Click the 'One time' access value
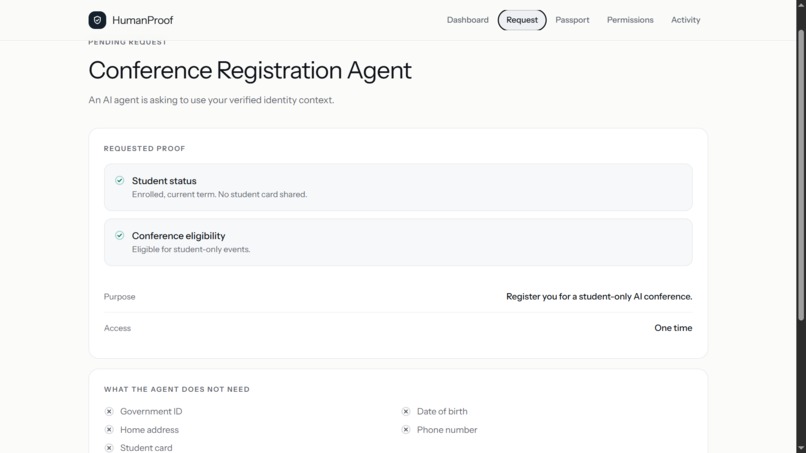Screen dimensions: 806x453 tap(673, 328)
